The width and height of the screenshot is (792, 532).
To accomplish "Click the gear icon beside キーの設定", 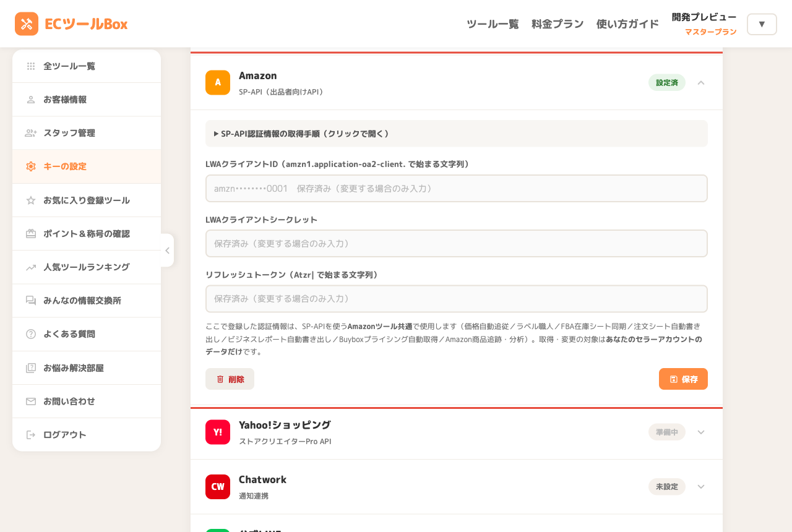I will coord(31,166).
